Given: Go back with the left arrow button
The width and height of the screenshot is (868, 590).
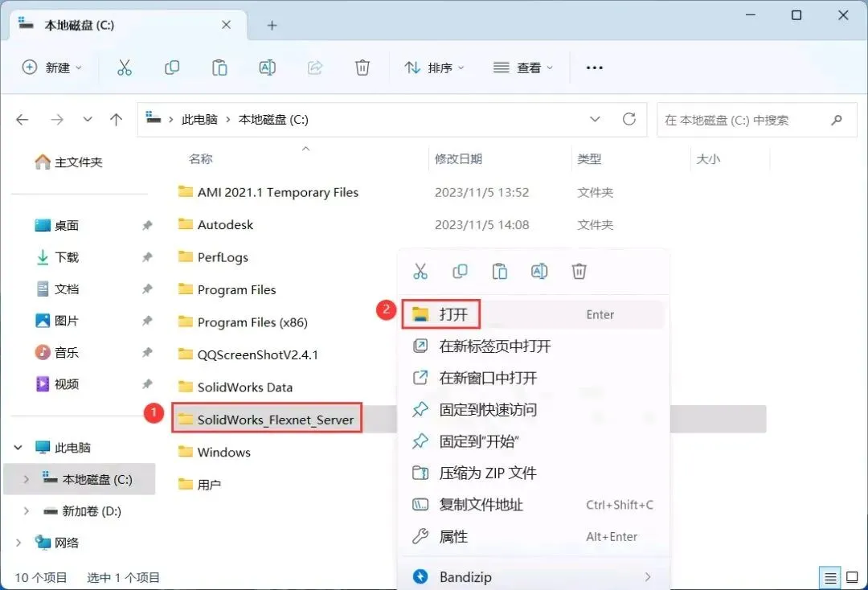Looking at the screenshot, I should pos(23,120).
